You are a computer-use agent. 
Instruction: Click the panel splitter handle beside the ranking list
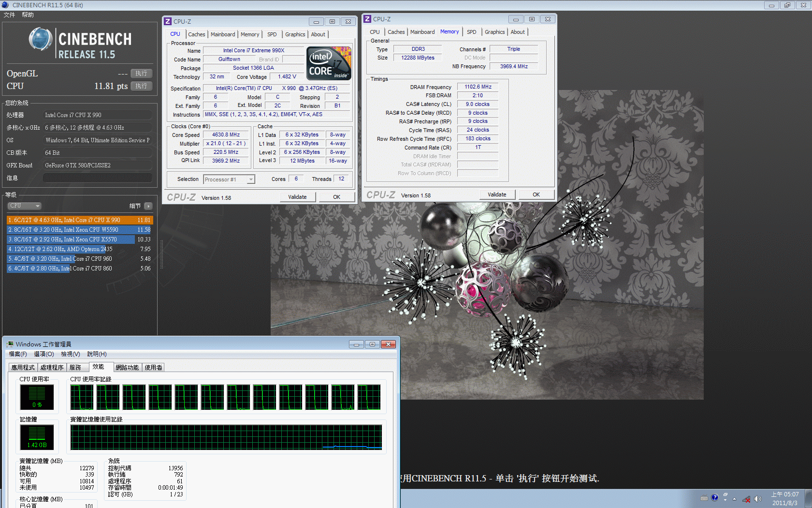click(x=161, y=254)
